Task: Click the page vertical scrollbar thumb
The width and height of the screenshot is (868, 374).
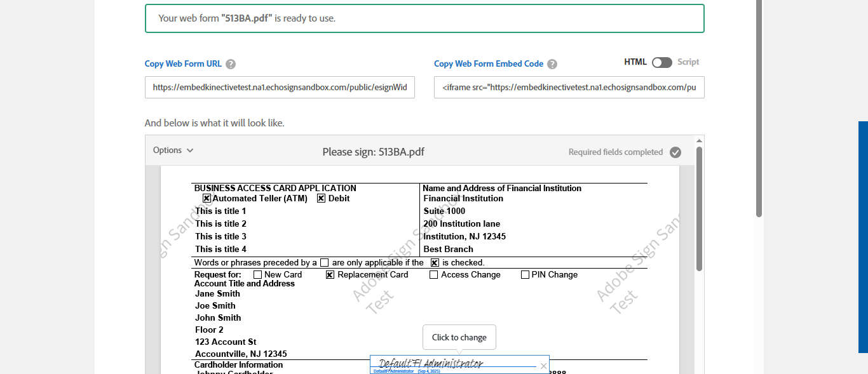Action: pyautogui.click(x=759, y=108)
